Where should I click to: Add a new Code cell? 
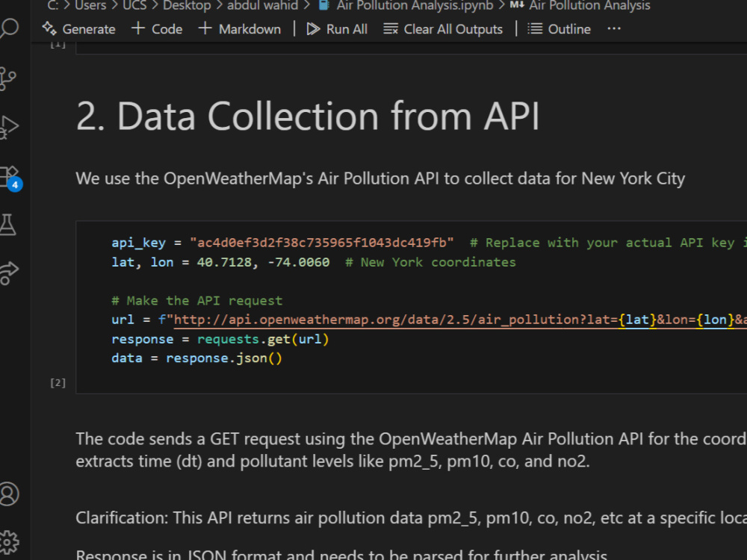(157, 29)
